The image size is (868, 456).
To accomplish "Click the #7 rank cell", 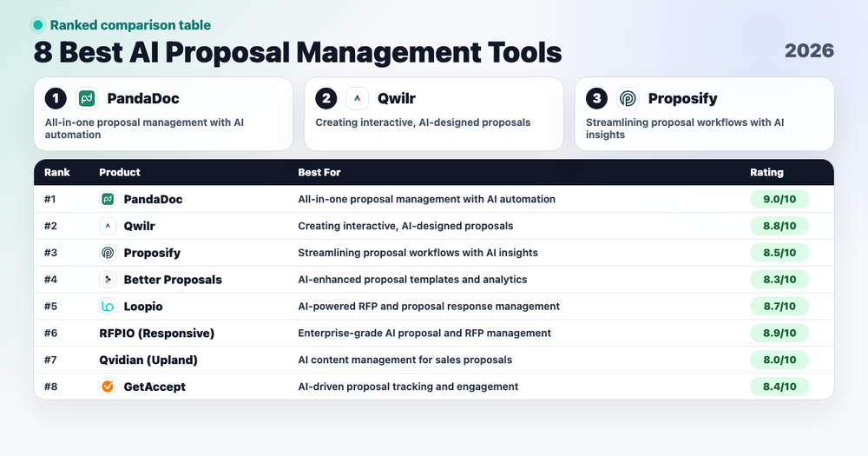I will coord(50,360).
